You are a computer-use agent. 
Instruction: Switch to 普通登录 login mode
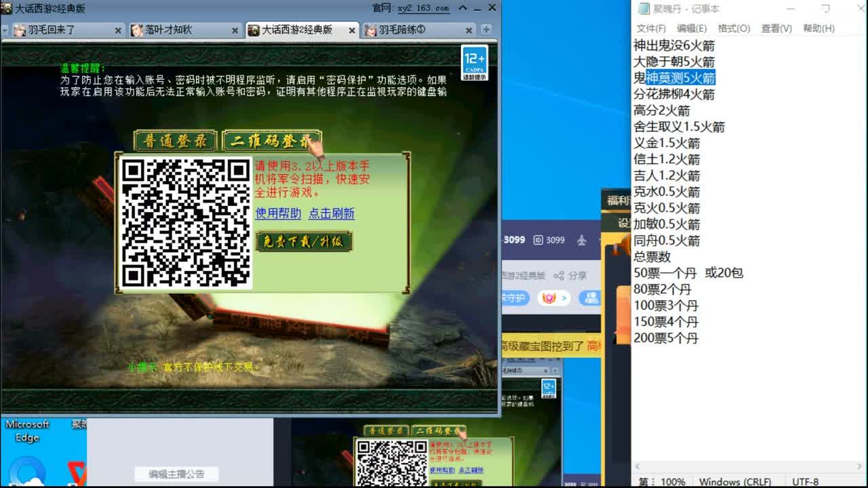click(175, 141)
